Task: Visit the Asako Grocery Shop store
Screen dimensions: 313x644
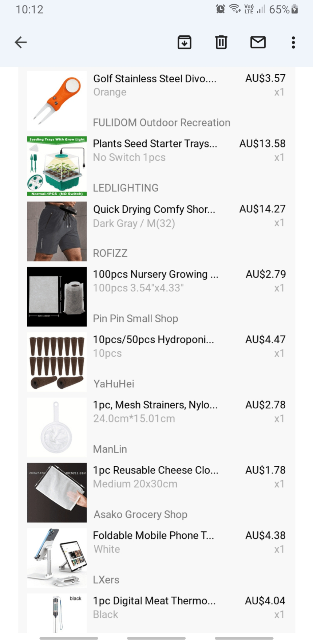Action: pos(140,514)
